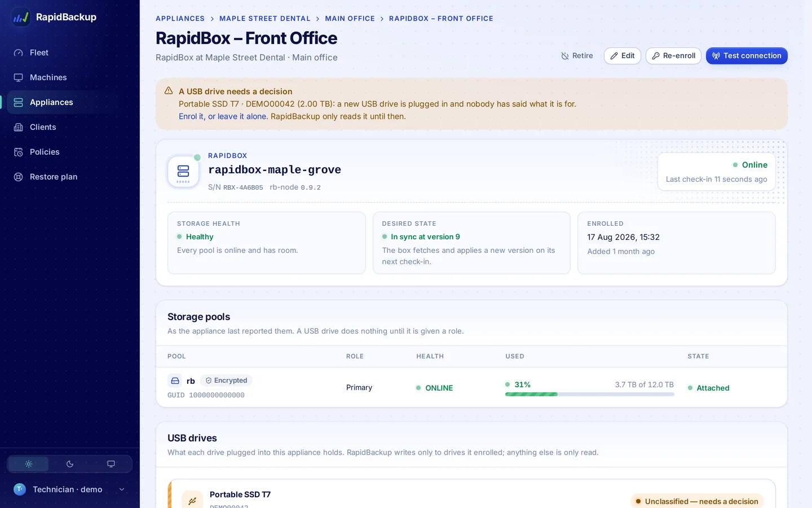Viewport: 812px width, 508px height.
Task: Click the Encrypted shield badge
Action: coord(226,380)
